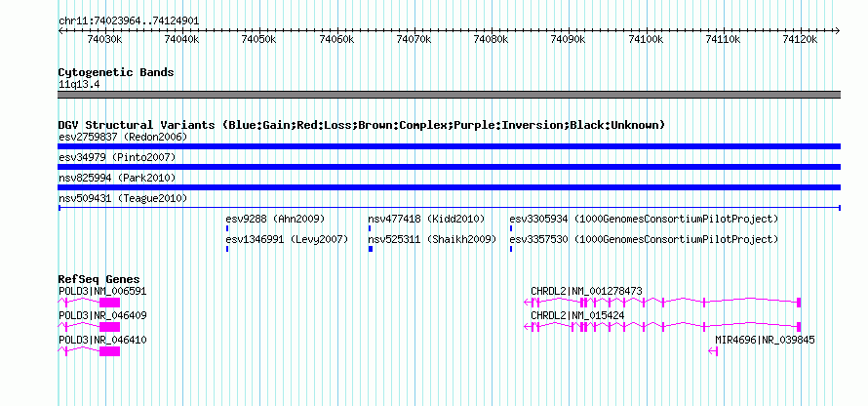Click the POLD3|NR_046409 transcript label
The image size is (868, 406).
pos(102,315)
